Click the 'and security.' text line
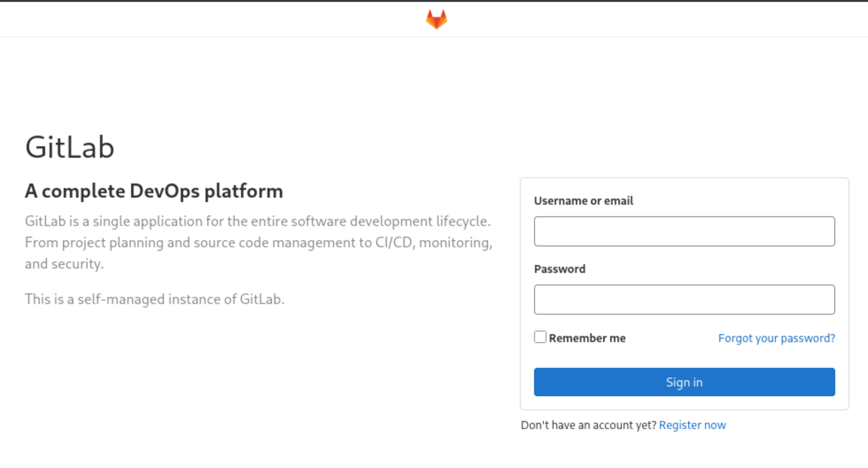Image resolution: width=868 pixels, height=468 pixels. coord(64,264)
